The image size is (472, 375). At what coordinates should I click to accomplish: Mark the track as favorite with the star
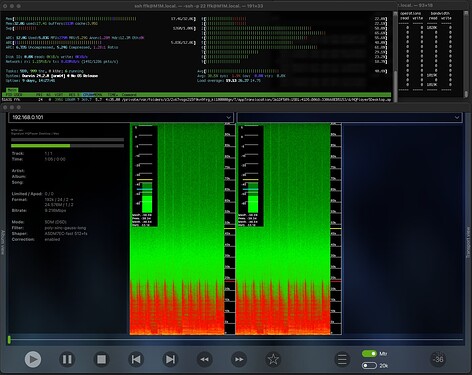point(273,359)
